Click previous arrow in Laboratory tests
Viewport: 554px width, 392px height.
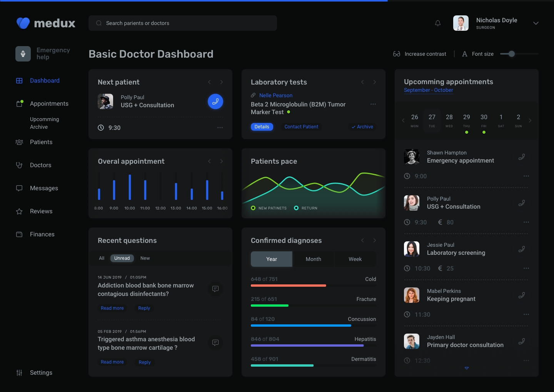[x=362, y=82]
